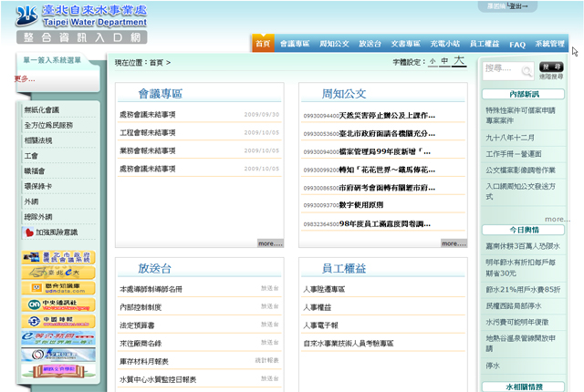Open the 中國時報 banner

[x=58, y=321]
